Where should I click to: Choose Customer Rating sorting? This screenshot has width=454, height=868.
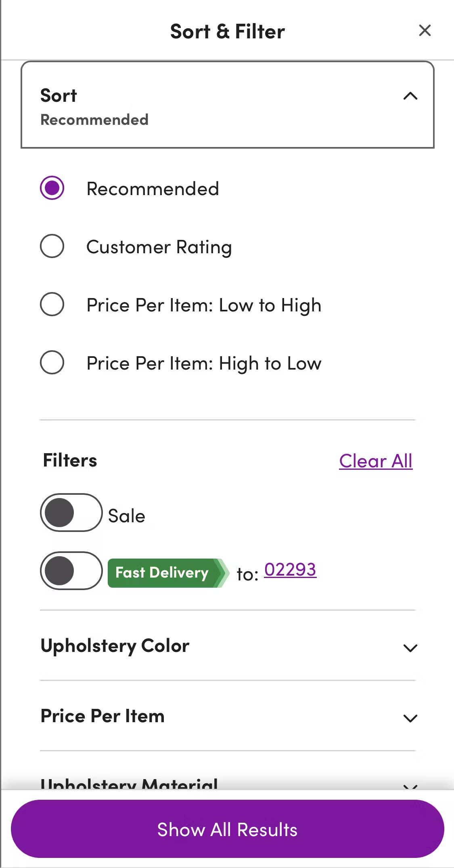click(x=51, y=246)
